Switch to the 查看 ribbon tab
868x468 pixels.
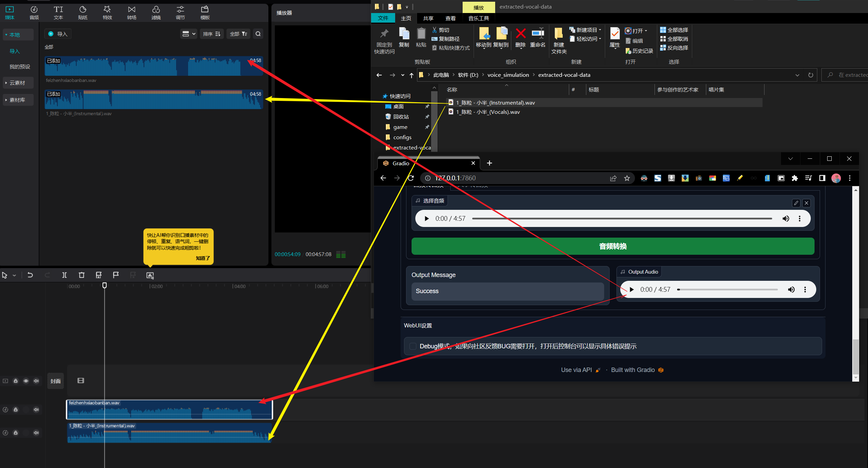[x=450, y=18]
